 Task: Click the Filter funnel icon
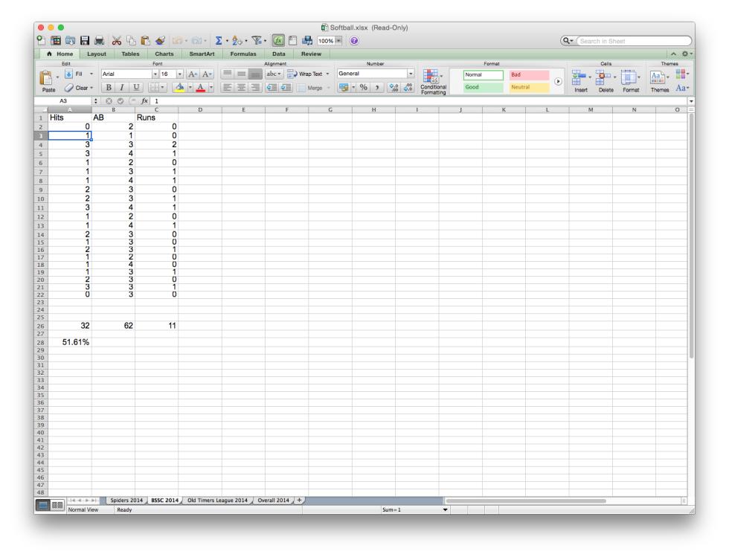(x=257, y=41)
